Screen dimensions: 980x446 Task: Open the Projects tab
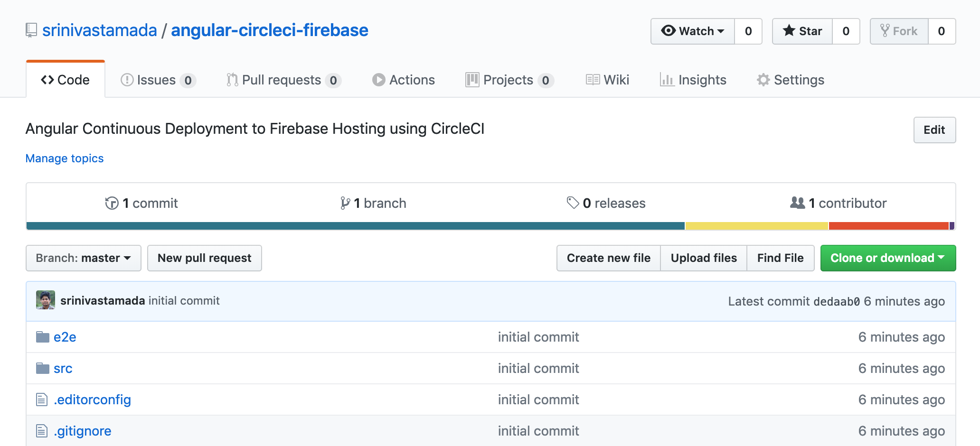pos(509,80)
